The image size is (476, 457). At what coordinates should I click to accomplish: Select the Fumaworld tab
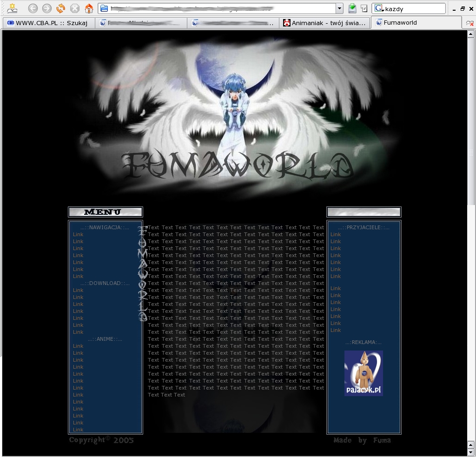coord(400,23)
